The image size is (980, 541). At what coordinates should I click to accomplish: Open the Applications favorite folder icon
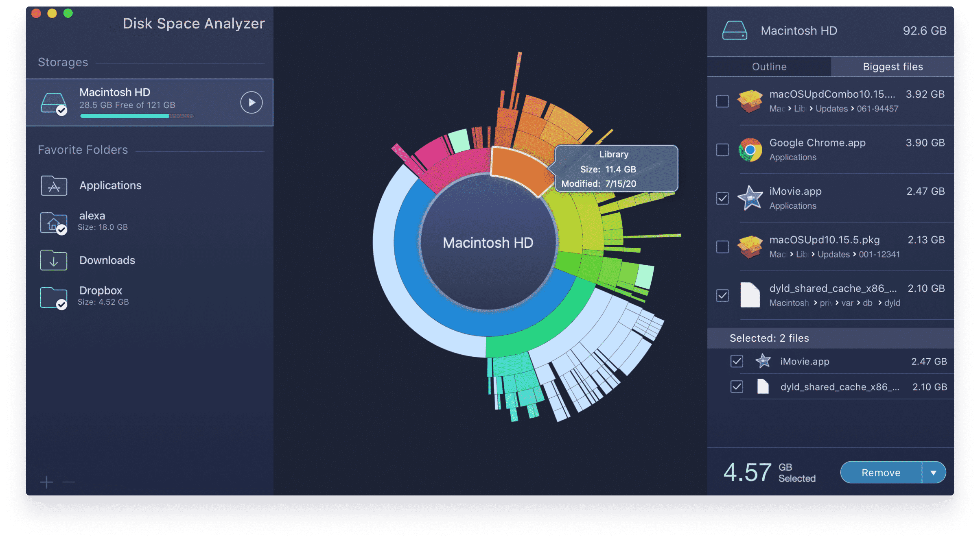click(53, 185)
